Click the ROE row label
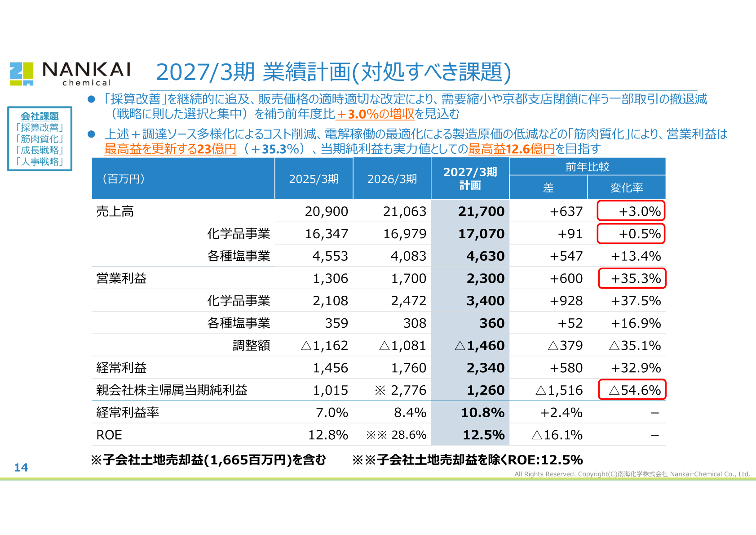This screenshot has width=756, height=535. (x=109, y=435)
